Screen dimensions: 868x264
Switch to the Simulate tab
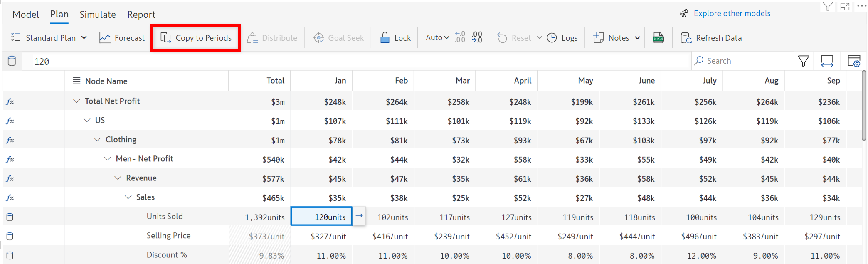click(x=98, y=15)
